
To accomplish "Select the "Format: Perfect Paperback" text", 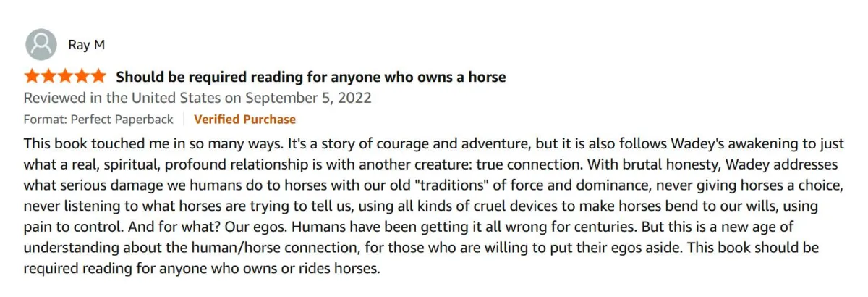I will tap(99, 119).
